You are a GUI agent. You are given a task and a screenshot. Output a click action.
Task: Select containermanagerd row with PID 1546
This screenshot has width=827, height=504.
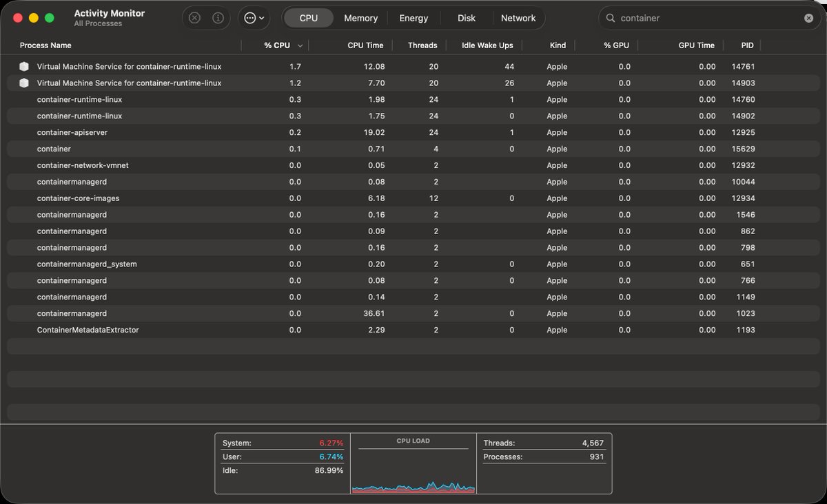413,215
